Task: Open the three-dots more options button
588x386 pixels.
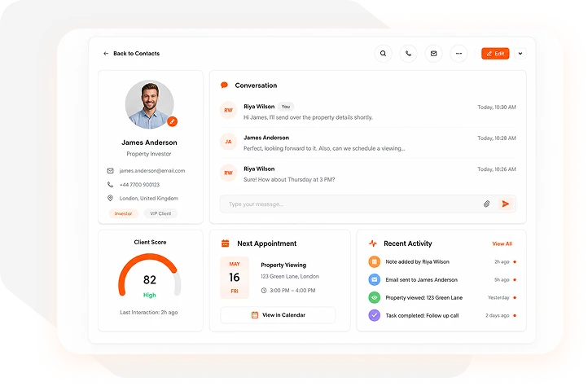Action: coord(459,54)
